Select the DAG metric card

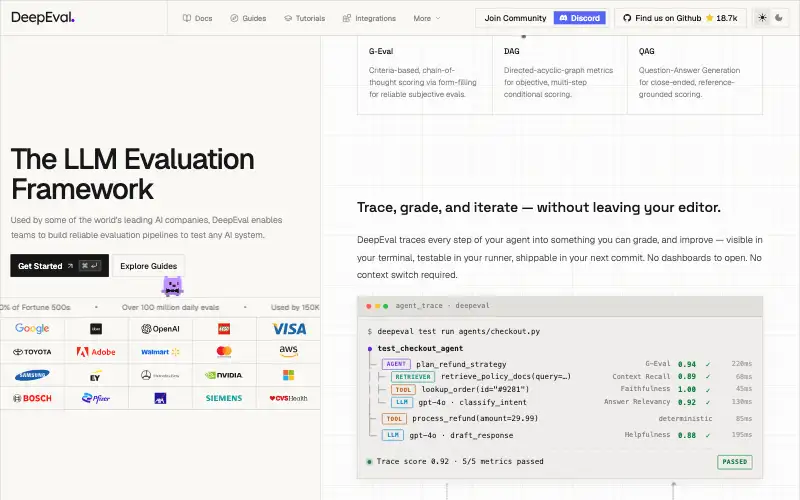[560, 74]
